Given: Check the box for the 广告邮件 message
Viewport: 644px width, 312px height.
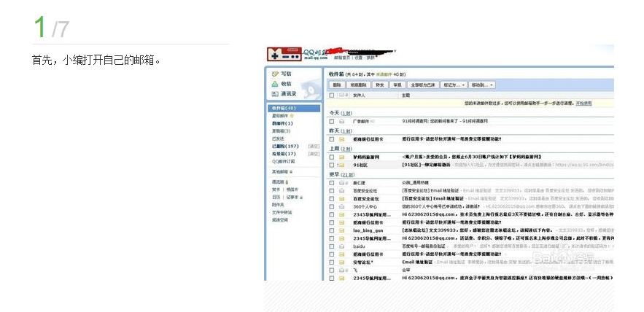Looking at the screenshot, I should (332, 122).
